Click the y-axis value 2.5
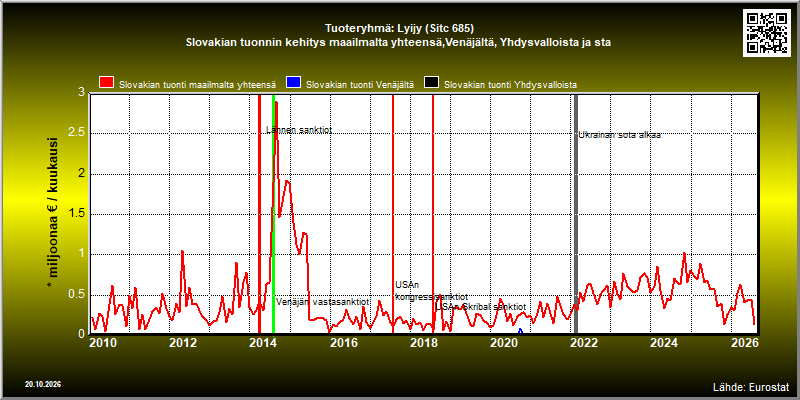 (x=77, y=133)
